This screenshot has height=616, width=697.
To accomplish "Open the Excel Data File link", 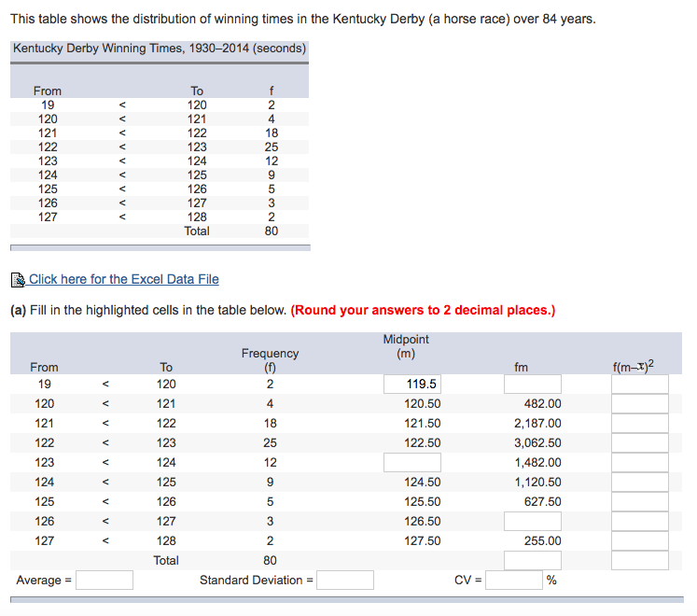I will click(123, 279).
